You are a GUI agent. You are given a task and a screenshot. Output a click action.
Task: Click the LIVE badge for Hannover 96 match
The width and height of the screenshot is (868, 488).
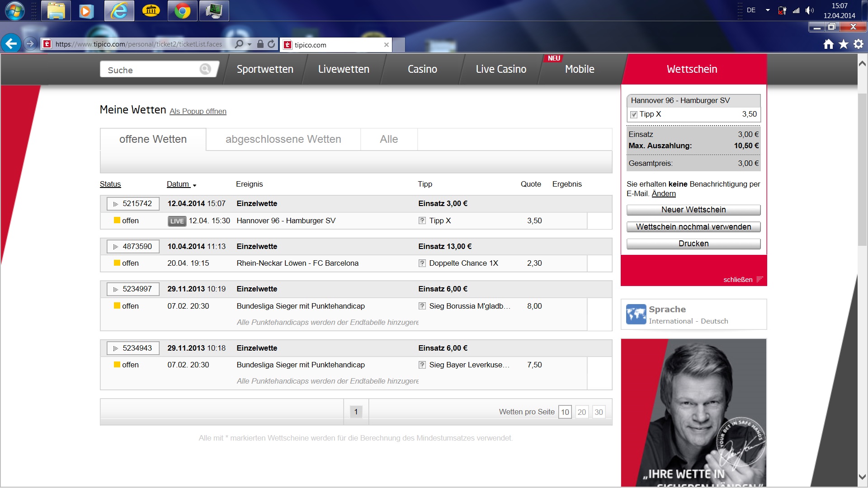pyautogui.click(x=177, y=221)
